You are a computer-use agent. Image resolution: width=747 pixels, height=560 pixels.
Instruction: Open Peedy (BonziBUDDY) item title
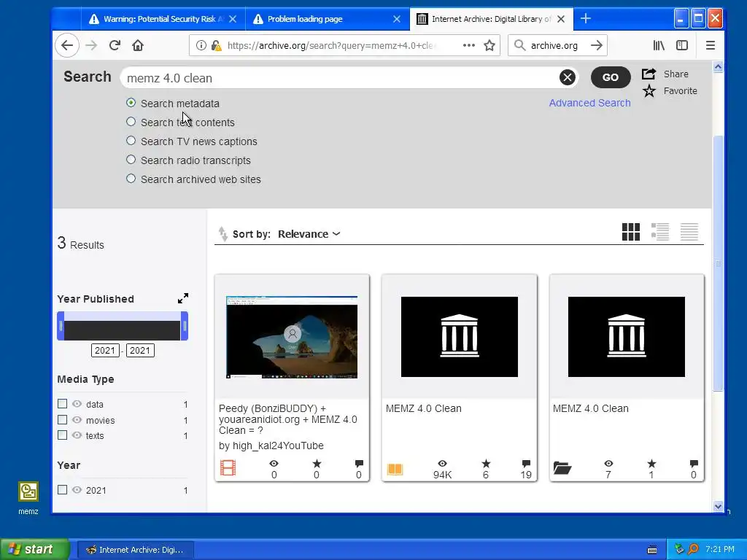click(287, 419)
